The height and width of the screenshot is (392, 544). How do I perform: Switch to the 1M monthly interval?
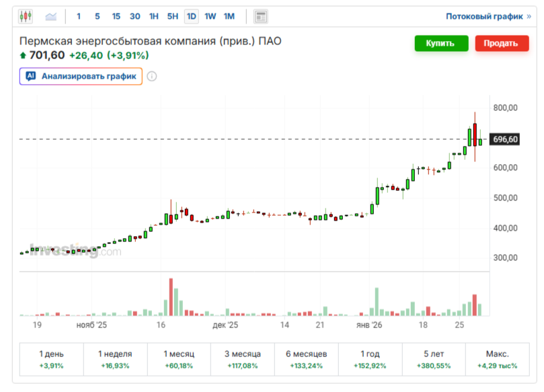(x=229, y=16)
